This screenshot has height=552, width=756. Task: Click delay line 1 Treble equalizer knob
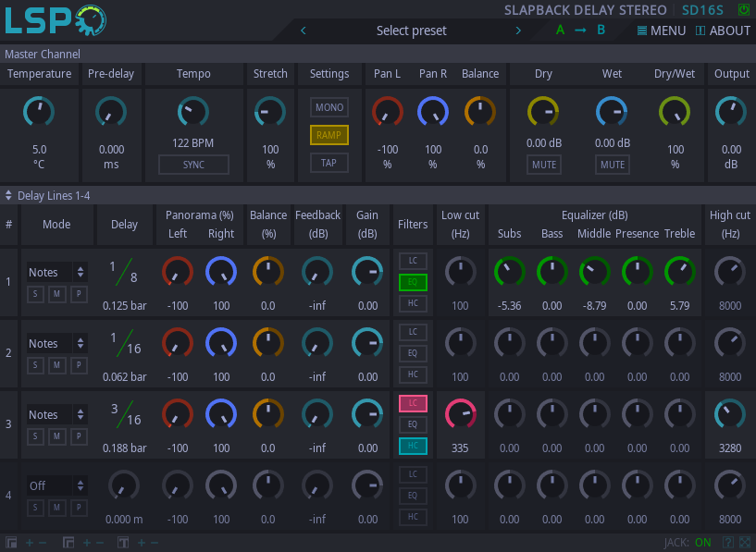coord(680,272)
